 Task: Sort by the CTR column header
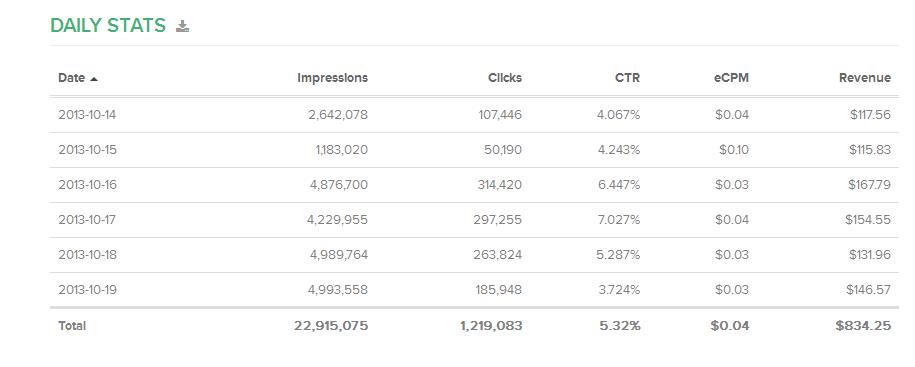(x=627, y=78)
